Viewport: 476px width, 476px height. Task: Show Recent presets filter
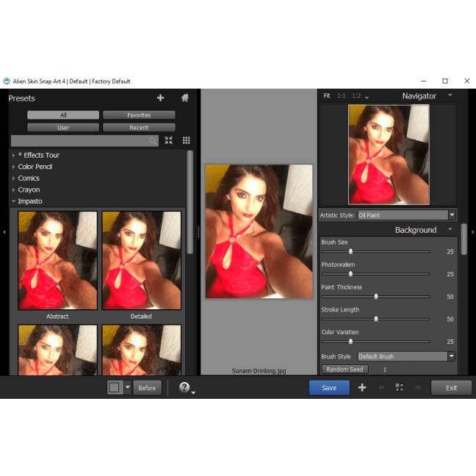[x=139, y=128]
